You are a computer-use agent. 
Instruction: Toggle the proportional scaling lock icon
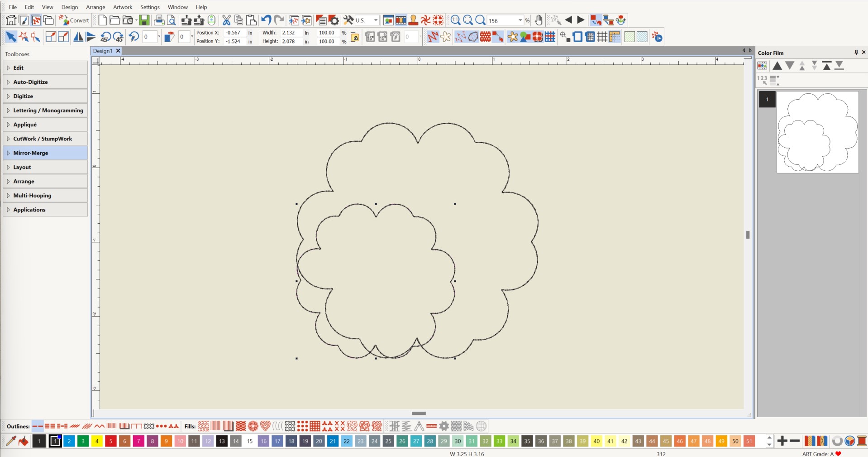[355, 37]
